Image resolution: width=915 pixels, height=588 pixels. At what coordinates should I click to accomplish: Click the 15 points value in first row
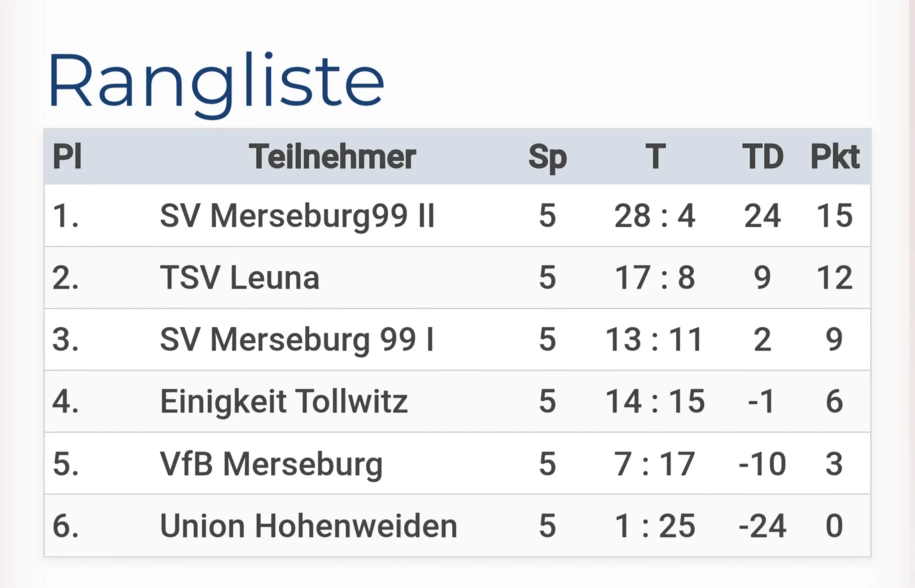[x=835, y=216]
